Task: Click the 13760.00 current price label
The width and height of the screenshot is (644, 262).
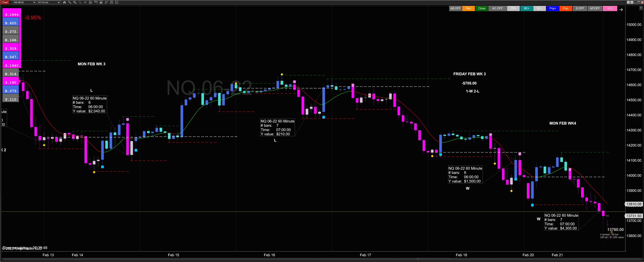Action: (616, 229)
